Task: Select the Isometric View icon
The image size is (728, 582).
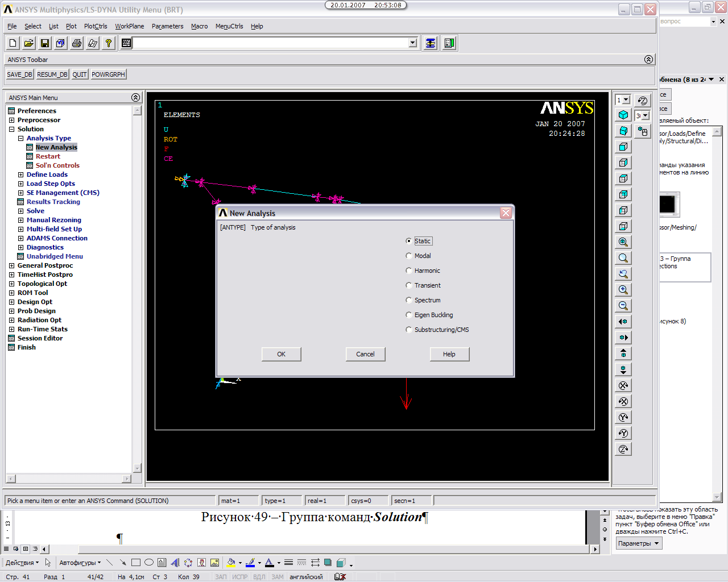Action: point(623,115)
